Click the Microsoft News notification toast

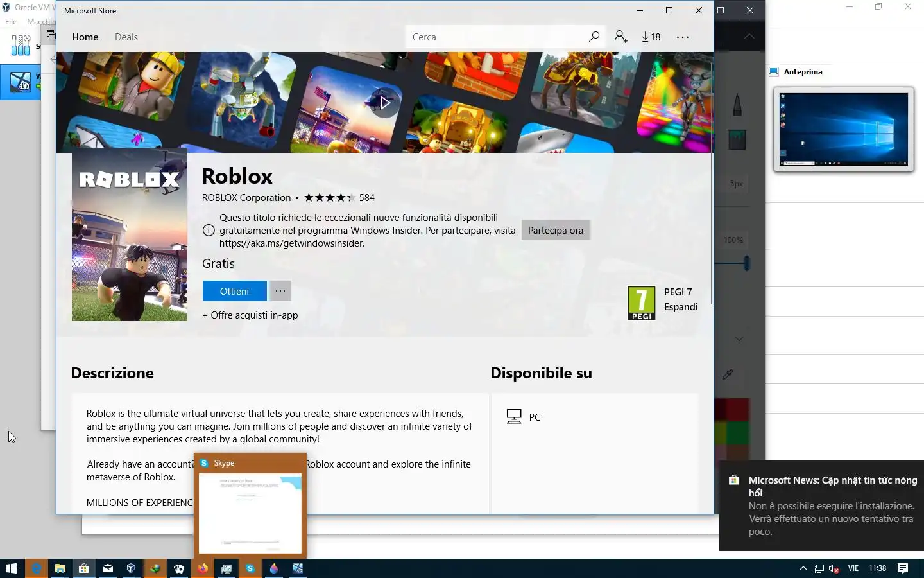point(821,505)
